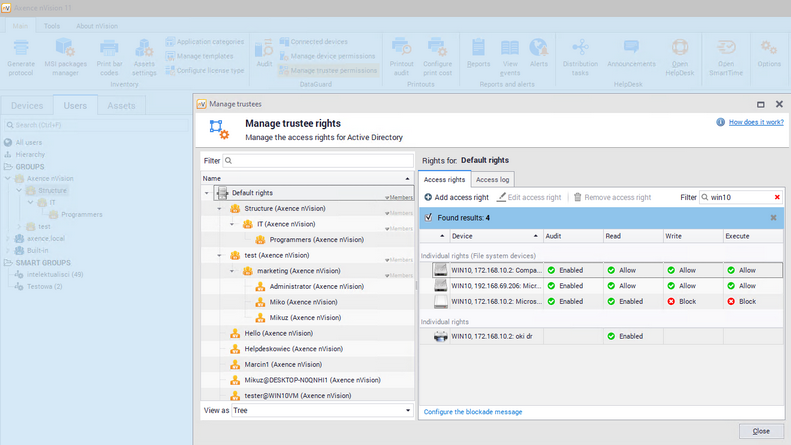This screenshot has width=791, height=445.
Task: Click the Edit access right pencil icon
Action: [x=500, y=197]
